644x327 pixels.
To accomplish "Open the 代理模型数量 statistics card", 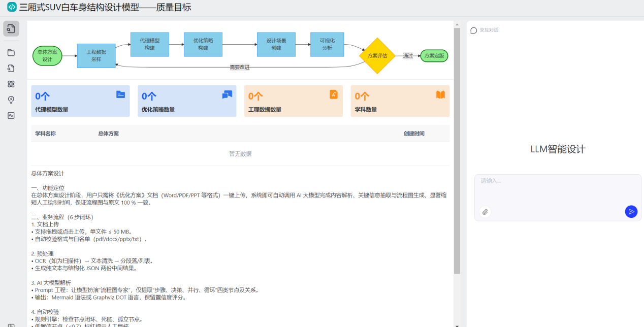I will pyautogui.click(x=80, y=101).
